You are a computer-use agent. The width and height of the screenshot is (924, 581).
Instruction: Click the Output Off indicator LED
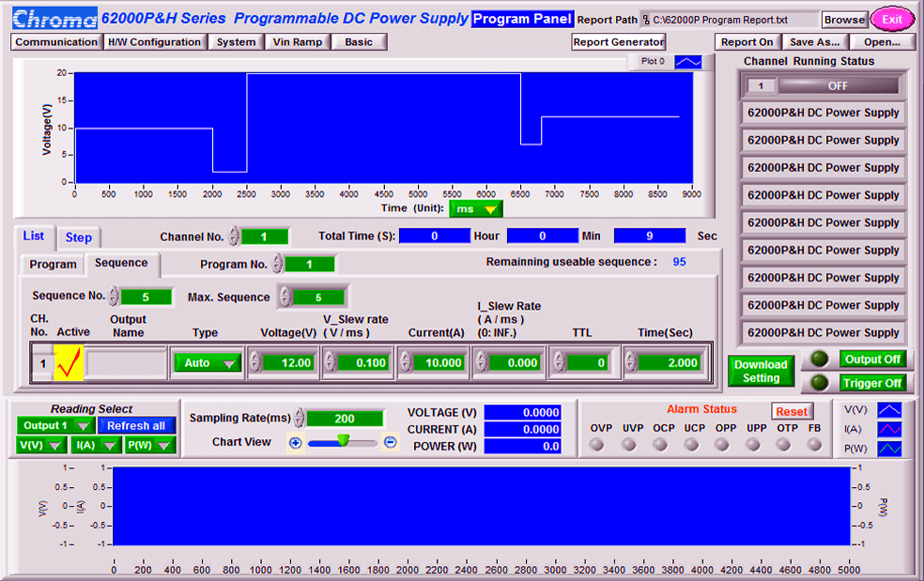(x=819, y=359)
